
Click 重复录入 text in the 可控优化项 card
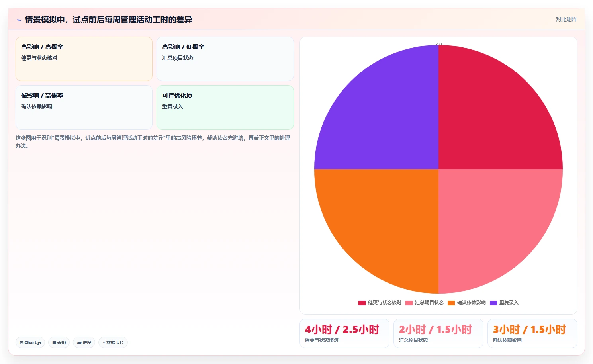tap(172, 107)
